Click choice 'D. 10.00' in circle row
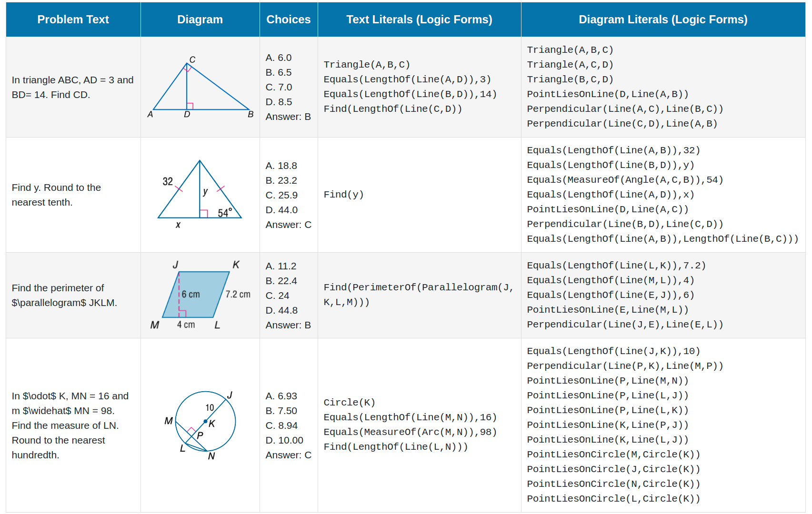This screenshot has height=514, width=812. [284, 440]
